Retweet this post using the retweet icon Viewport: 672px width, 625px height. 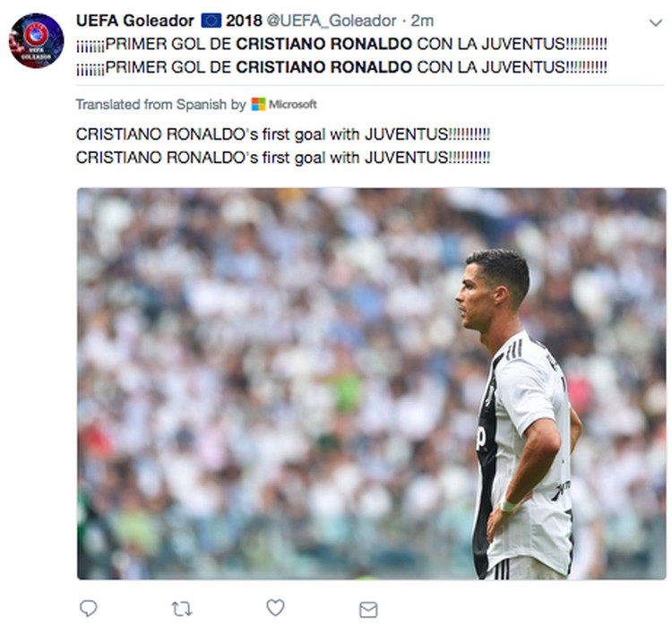[x=182, y=609]
